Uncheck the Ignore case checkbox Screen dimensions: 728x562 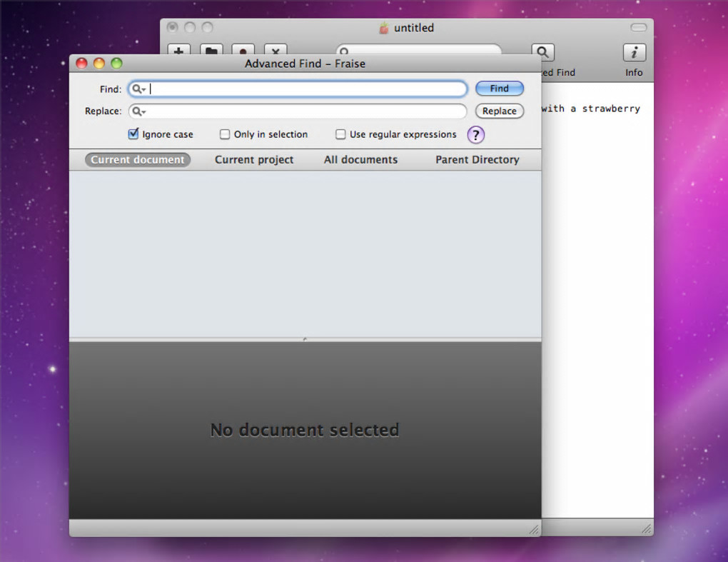coord(133,134)
